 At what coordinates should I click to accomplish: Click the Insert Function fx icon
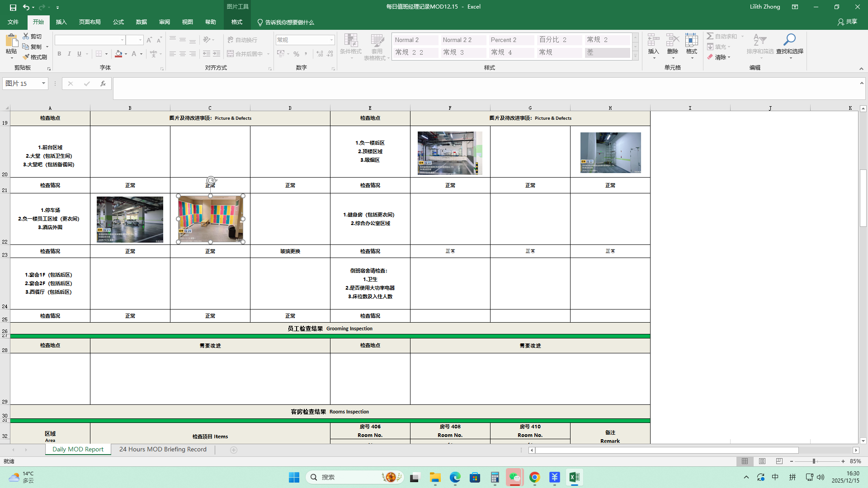[103, 84]
